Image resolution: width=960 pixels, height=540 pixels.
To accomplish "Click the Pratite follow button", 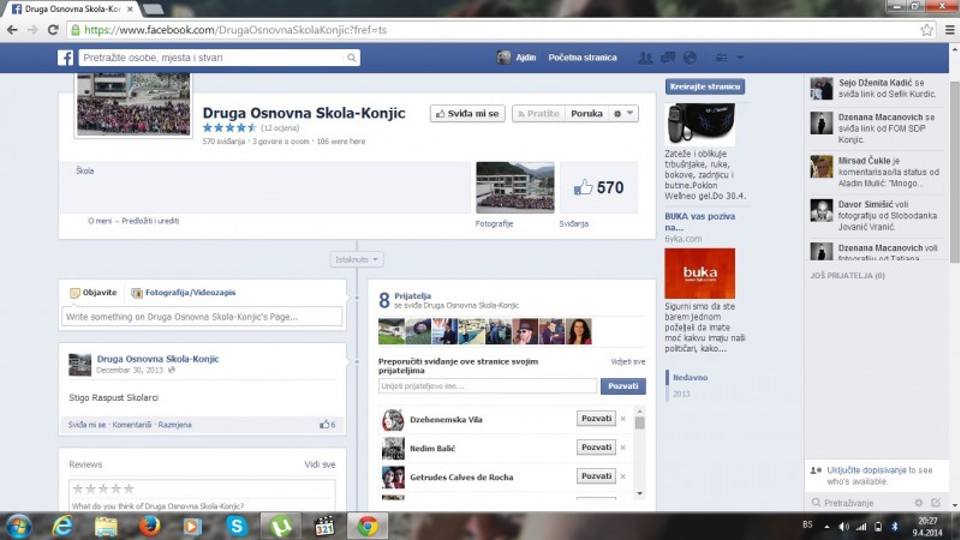I will click(x=538, y=113).
